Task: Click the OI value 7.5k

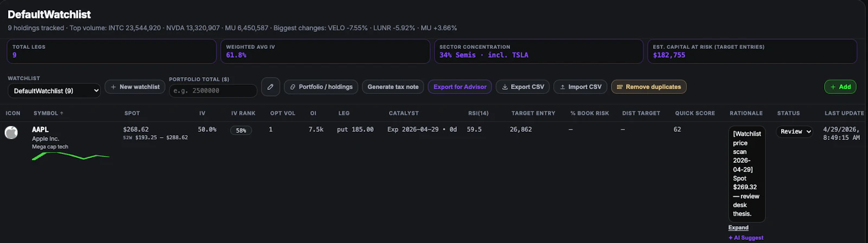Action: (316, 130)
